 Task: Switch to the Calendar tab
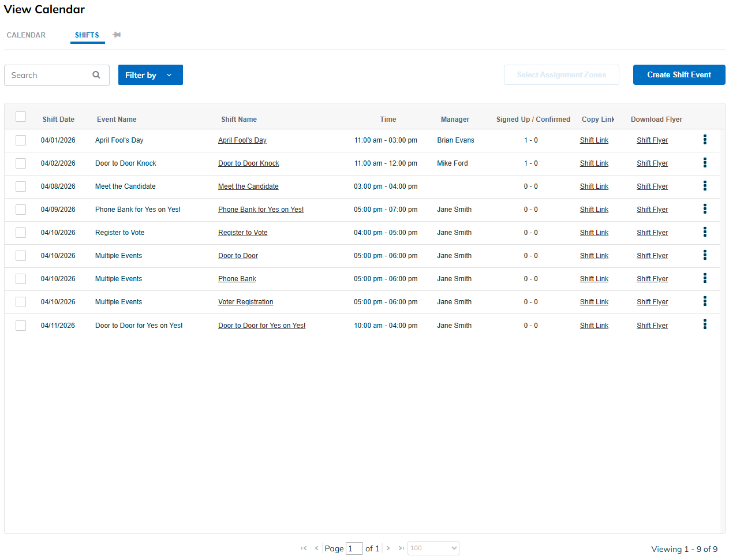click(26, 35)
